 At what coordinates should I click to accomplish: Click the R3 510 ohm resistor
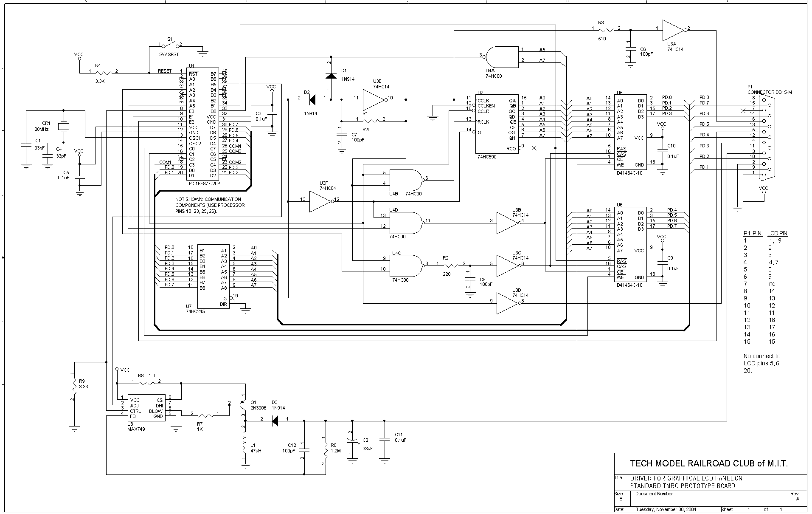point(606,29)
